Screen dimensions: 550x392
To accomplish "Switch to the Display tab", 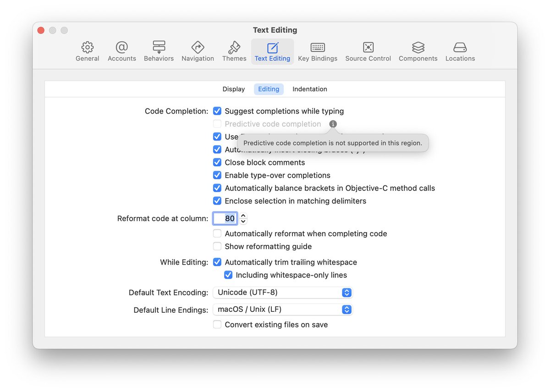I will 233,89.
